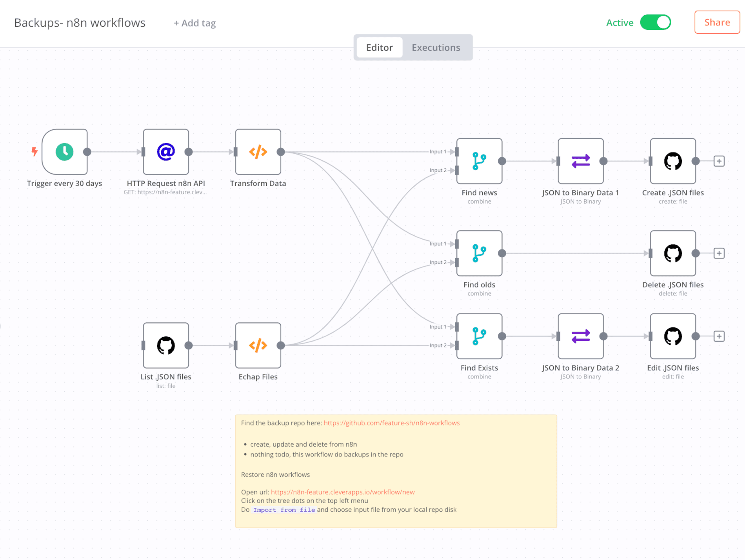Click the Input 2 label of Find olds

point(438,262)
